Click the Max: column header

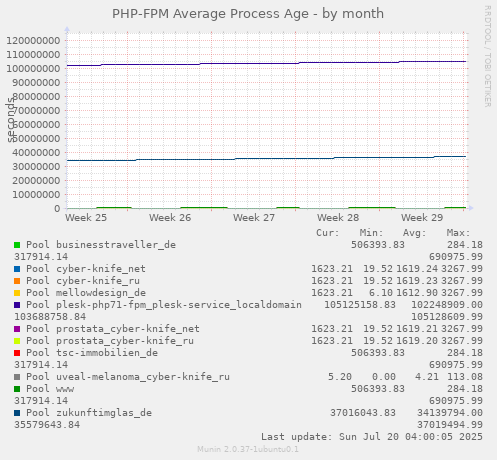458,233
